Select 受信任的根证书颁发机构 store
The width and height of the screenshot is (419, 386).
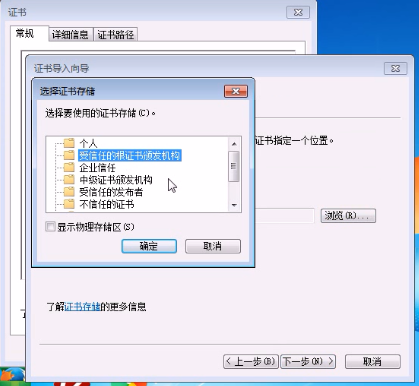[130, 156]
